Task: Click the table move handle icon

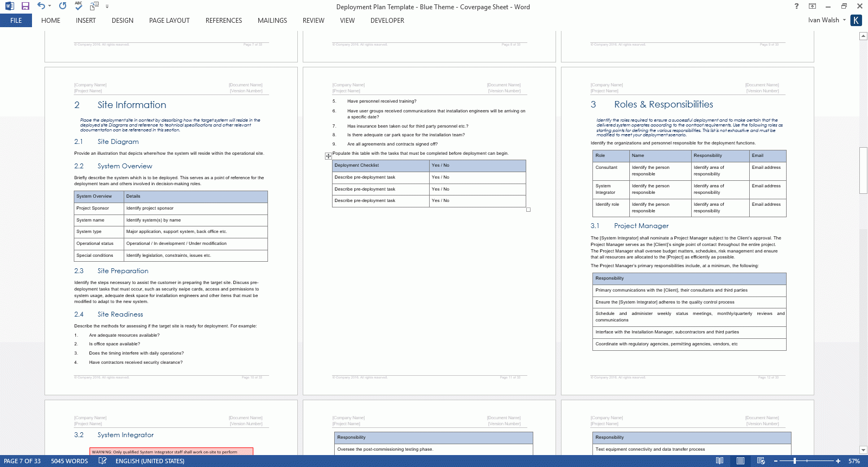Action: point(328,156)
